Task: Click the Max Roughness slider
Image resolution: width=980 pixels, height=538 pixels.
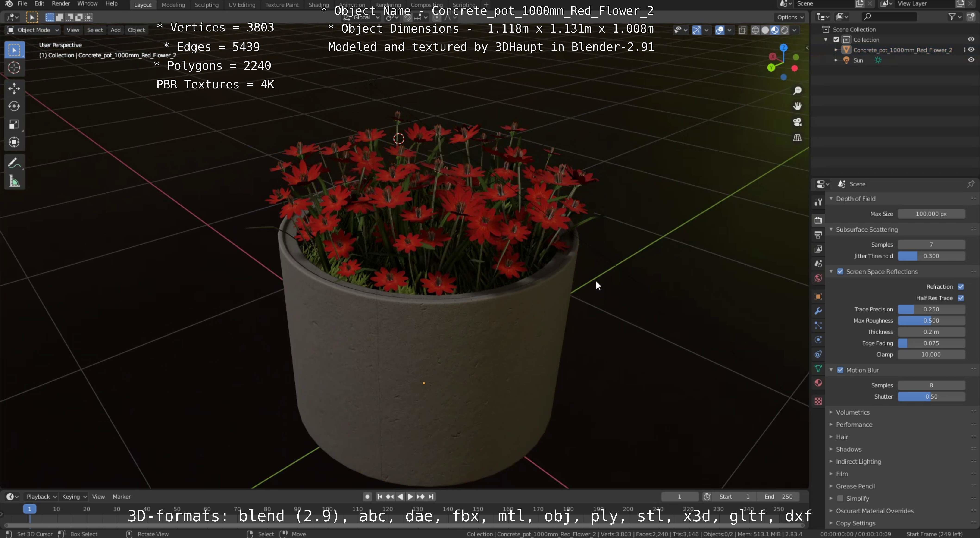Action: pos(931,321)
